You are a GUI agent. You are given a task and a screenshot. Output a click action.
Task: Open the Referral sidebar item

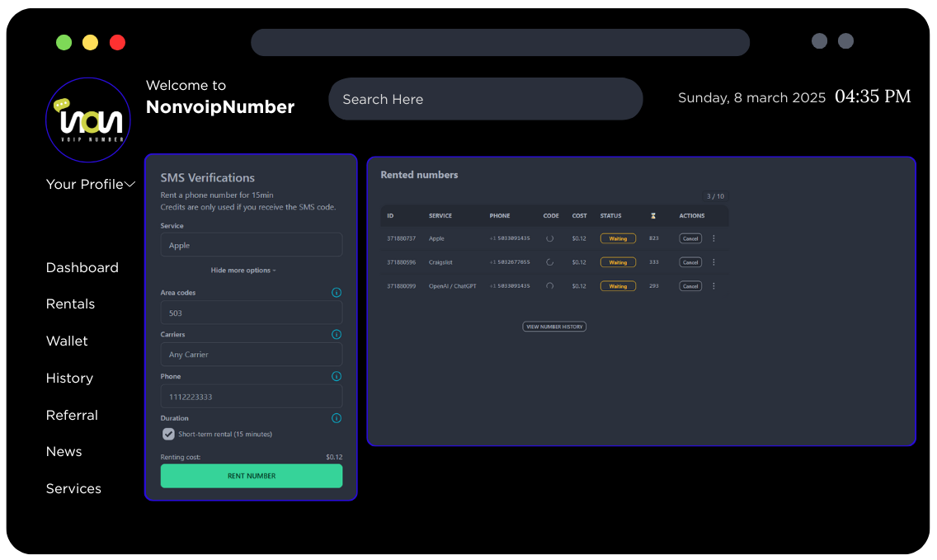[72, 415]
